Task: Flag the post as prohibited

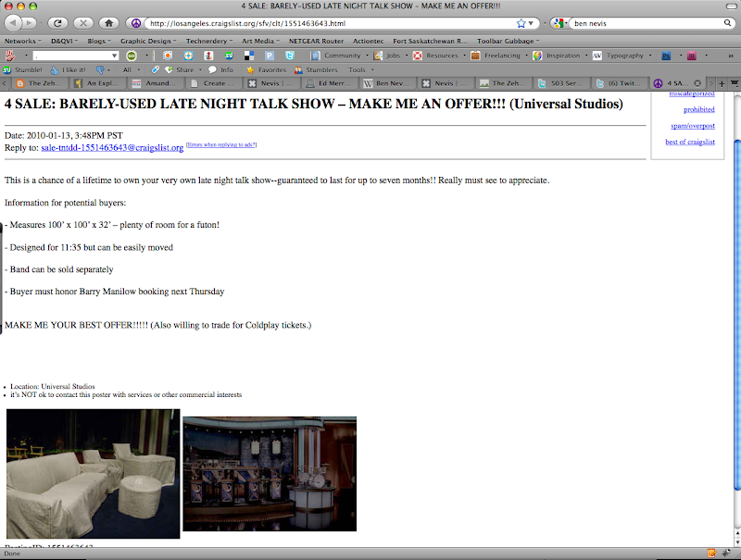Action: 699,109
